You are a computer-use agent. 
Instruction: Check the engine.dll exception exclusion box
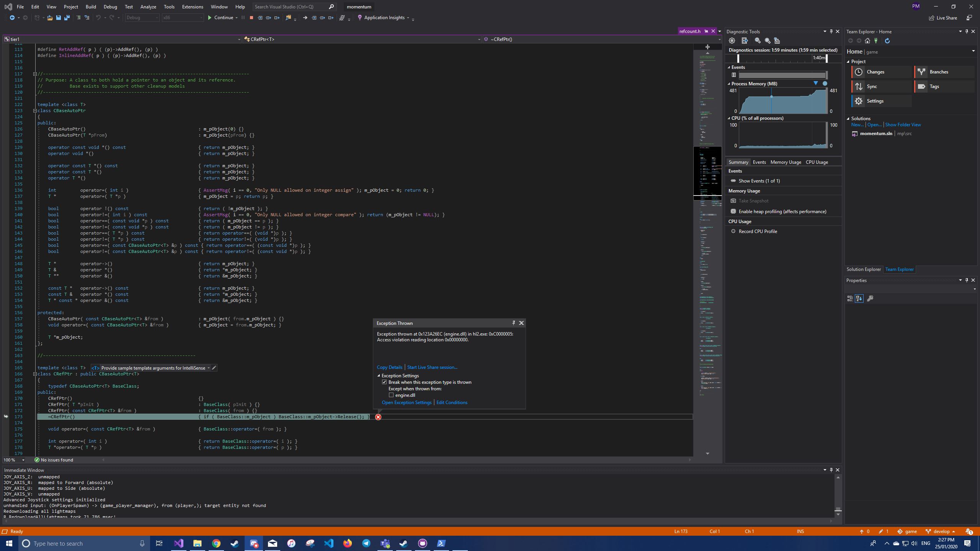pyautogui.click(x=391, y=395)
